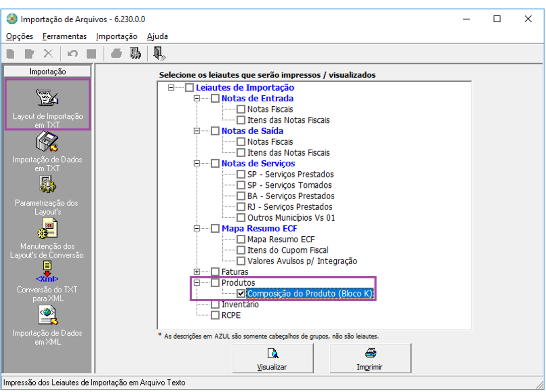Open the Importação menu
Image resolution: width=546 pixels, height=392 pixels.
(x=116, y=36)
